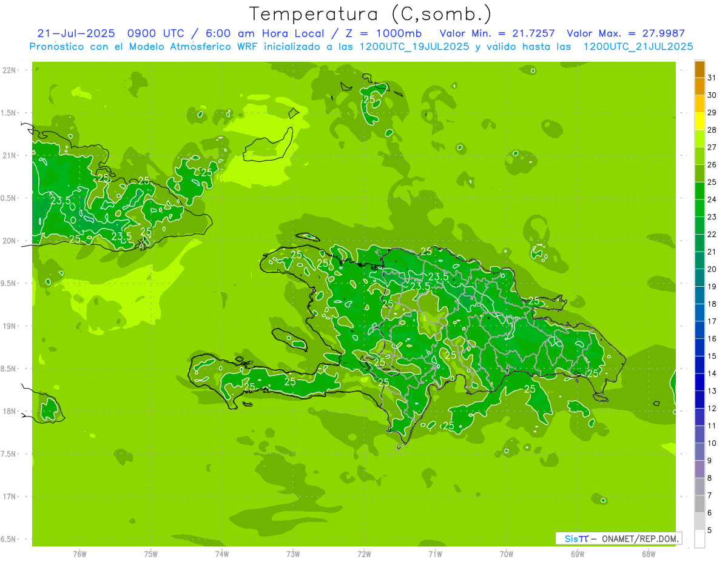Click the "26" colorbar label
Screen dimensions: 728x562
pos(712,165)
